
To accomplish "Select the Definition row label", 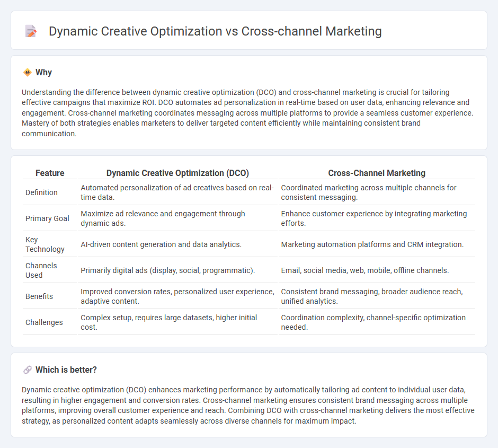I will (42, 192).
